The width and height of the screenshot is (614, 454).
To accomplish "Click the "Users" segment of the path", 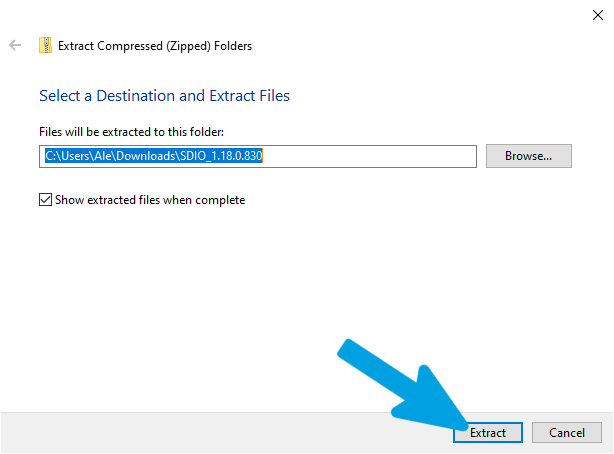I will point(74,156).
